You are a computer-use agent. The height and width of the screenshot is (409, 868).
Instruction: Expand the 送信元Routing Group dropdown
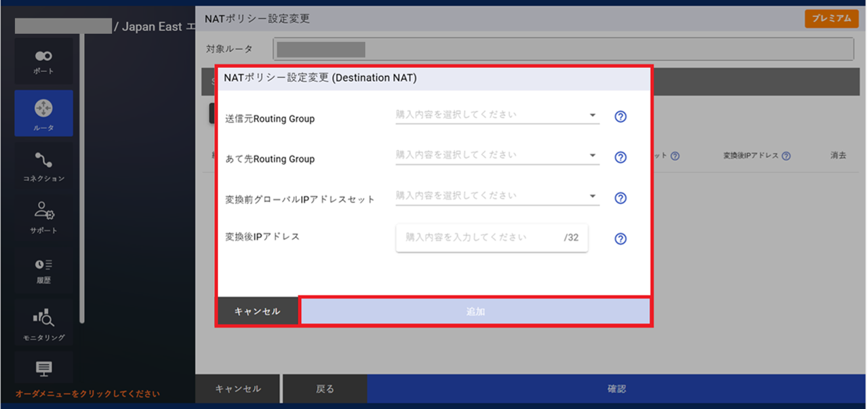coord(497,115)
